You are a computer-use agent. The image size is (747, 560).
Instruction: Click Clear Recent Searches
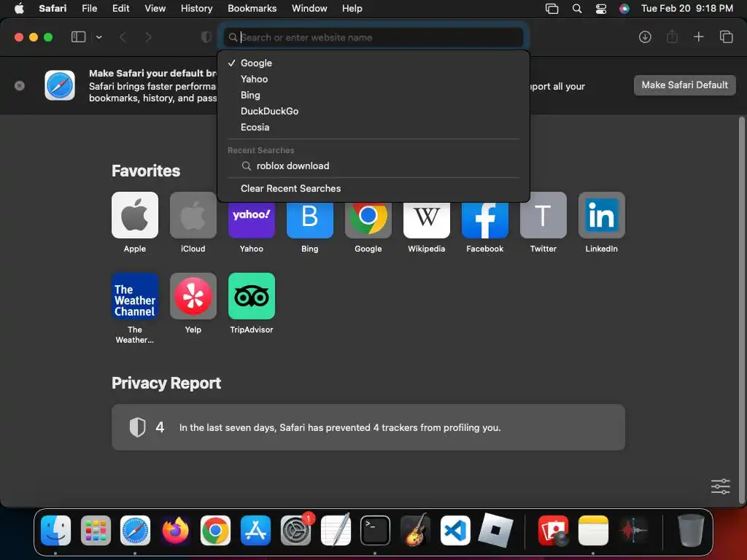373,189
